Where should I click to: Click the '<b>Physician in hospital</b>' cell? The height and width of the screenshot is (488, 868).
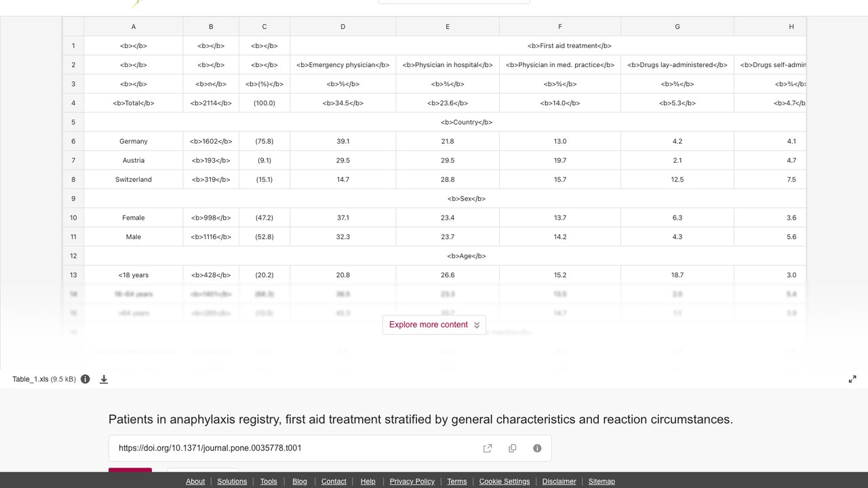click(448, 65)
